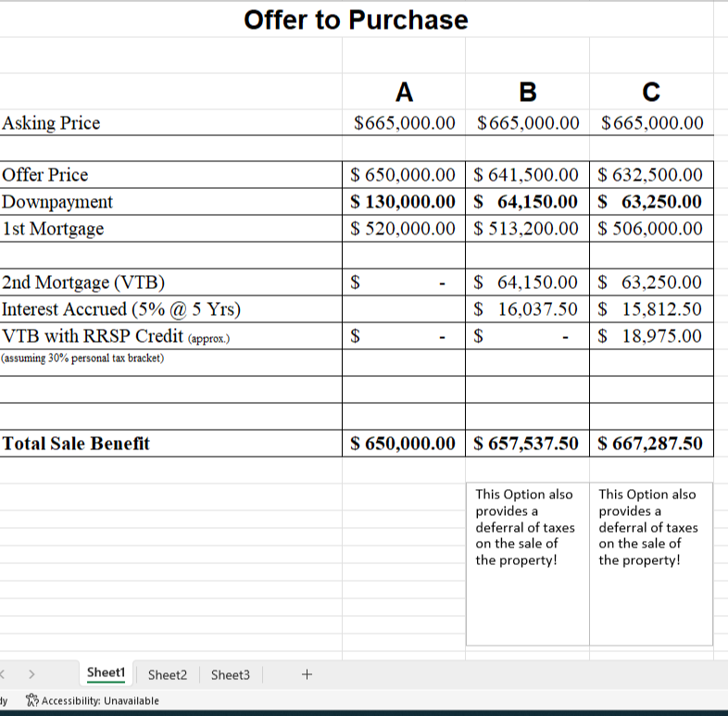Click Downpayment cell $64,150.00 in column B
Image resolution: width=728 pixels, height=716 pixels.
pyautogui.click(x=527, y=202)
